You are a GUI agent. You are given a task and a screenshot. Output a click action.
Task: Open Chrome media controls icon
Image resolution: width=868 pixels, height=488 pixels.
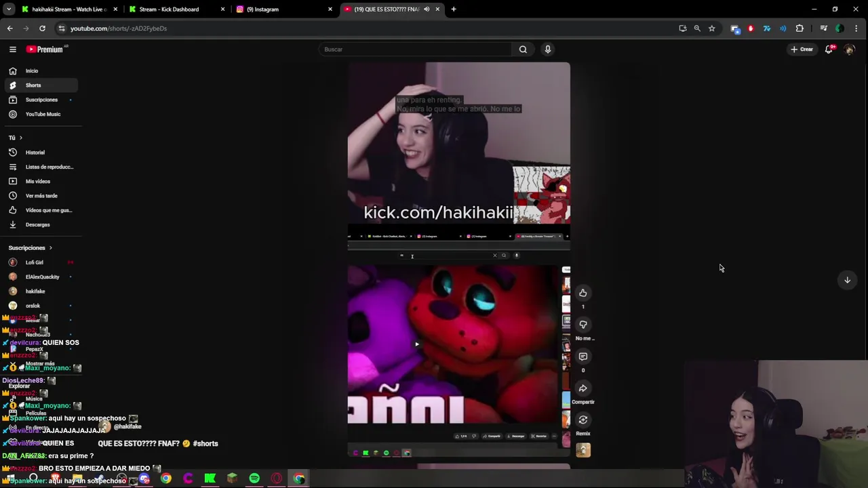point(823,28)
